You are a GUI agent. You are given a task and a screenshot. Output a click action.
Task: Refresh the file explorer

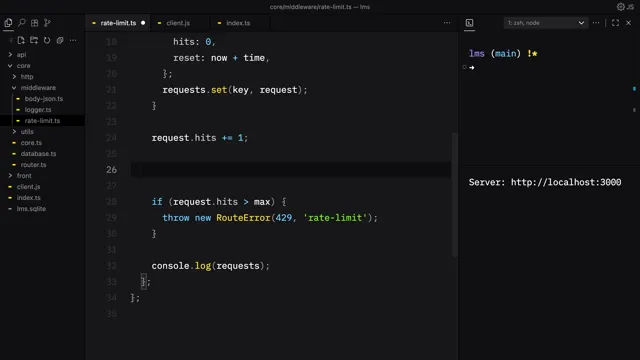pyautogui.click(x=47, y=40)
